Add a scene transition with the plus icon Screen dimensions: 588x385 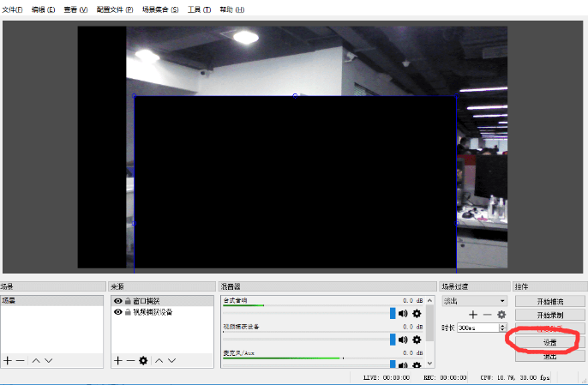coord(473,315)
